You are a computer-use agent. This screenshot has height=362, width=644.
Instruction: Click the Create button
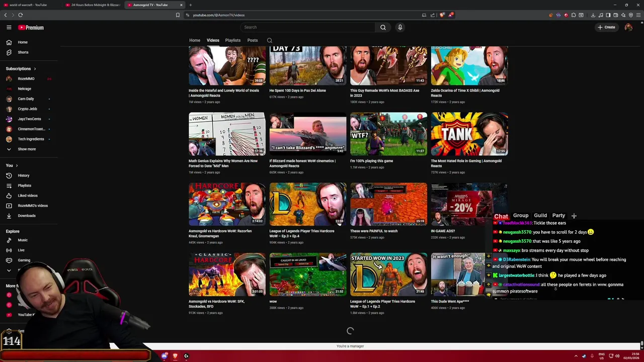(606, 27)
